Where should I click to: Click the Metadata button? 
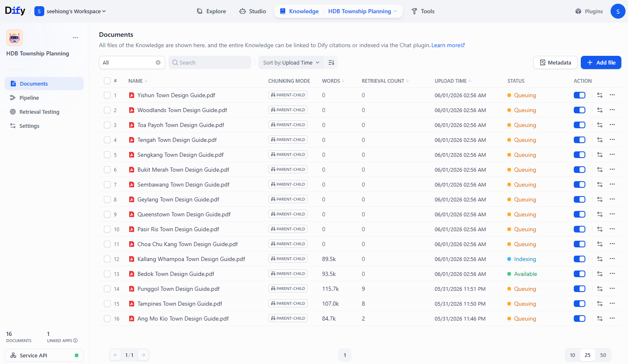pos(555,62)
